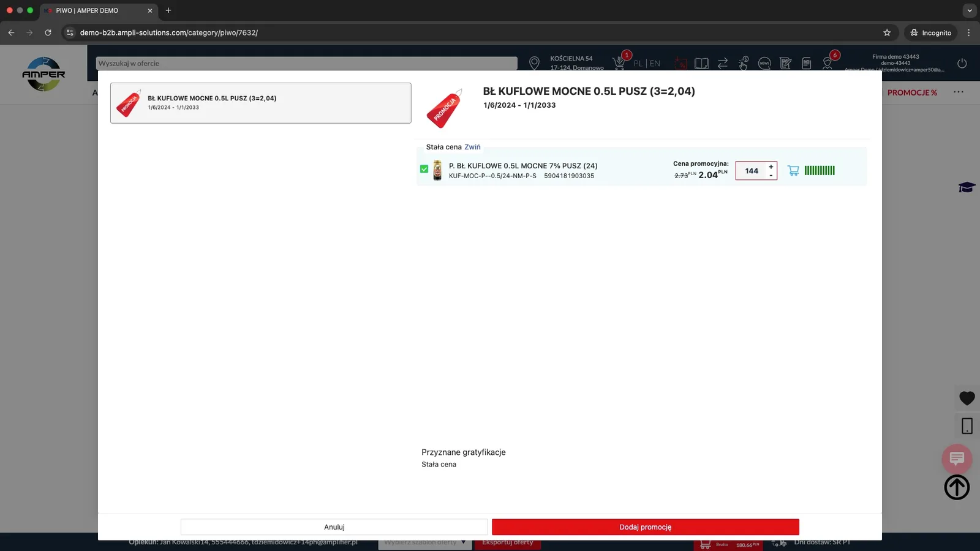Add Kuflowe product with the cart icon
The width and height of the screenshot is (980, 551).
(793, 171)
